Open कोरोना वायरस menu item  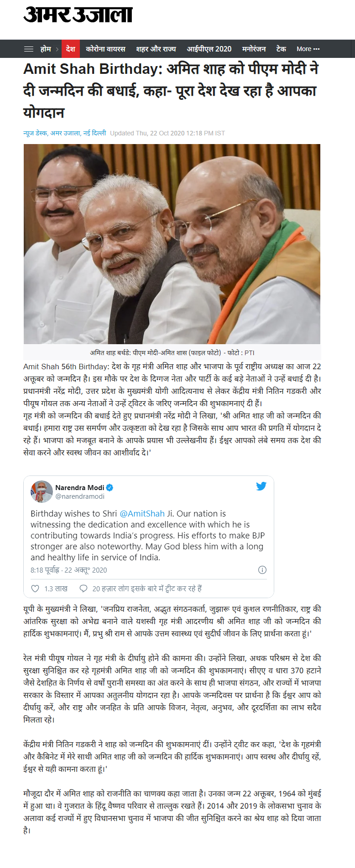tap(105, 49)
